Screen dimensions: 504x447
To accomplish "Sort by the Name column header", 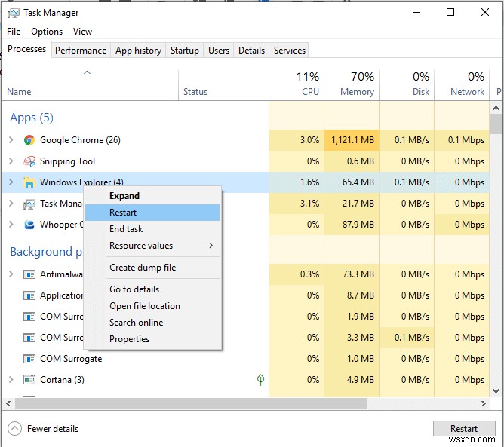I will [x=91, y=84].
